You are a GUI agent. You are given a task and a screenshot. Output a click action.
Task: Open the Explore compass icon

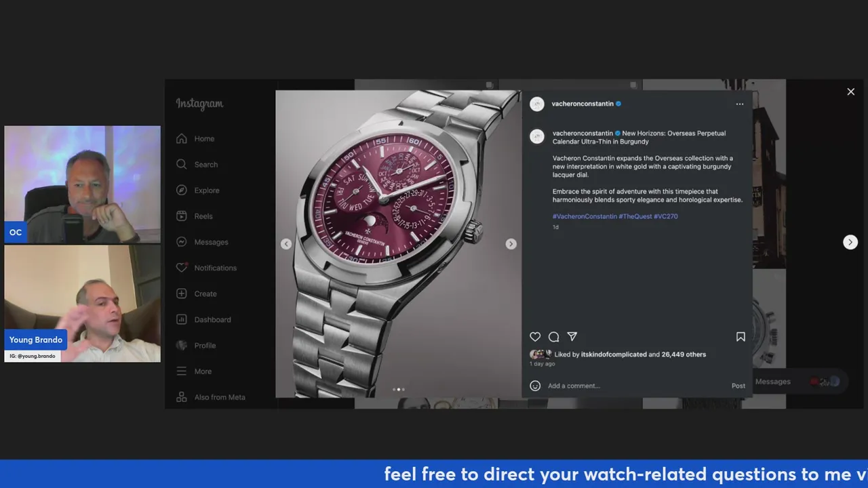tap(181, 190)
